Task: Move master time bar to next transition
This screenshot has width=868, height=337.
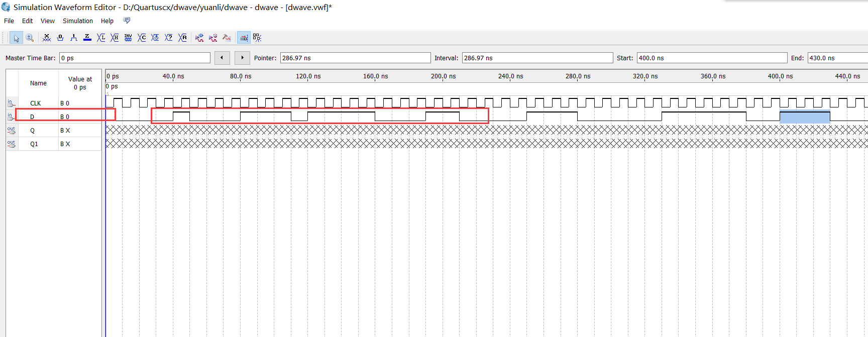Action: (242, 58)
